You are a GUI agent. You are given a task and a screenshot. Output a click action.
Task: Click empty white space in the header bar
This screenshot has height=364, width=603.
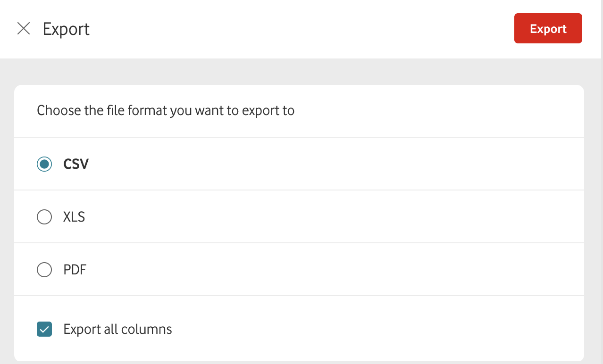(302, 29)
